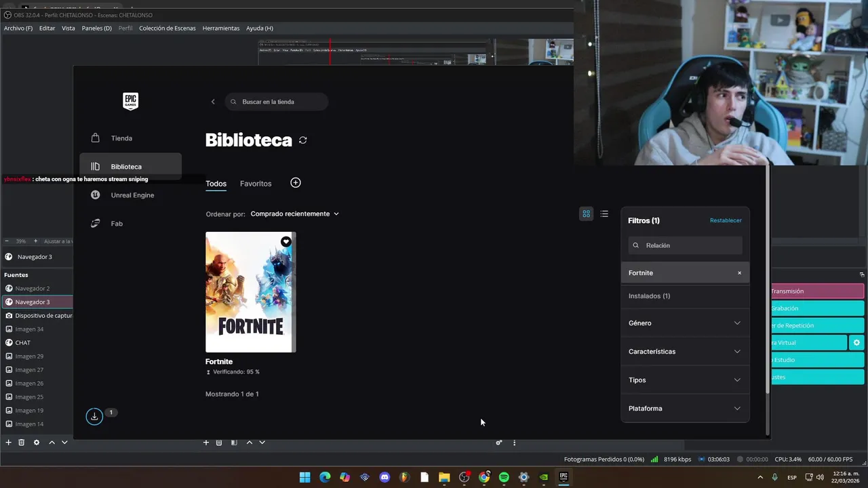
Task: Show hidden system tray icons
Action: [x=759, y=477]
